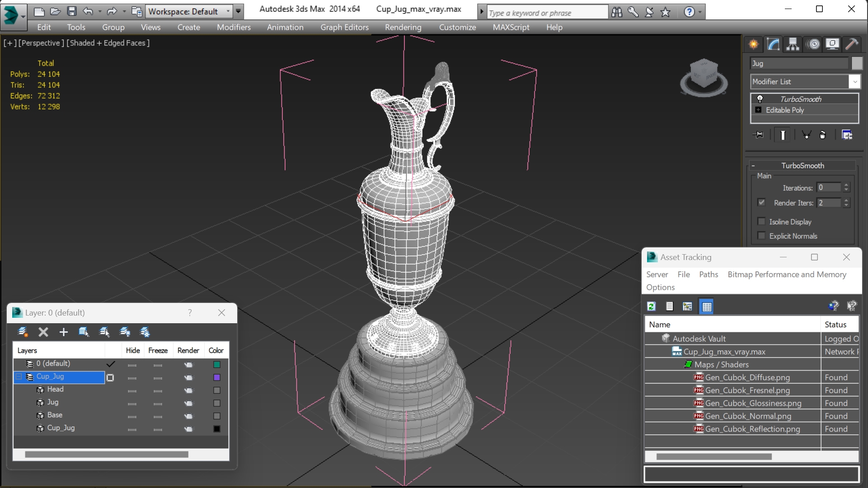This screenshot has width=868, height=488.
Task: Open the help dropdown arrow
Action: (x=700, y=12)
